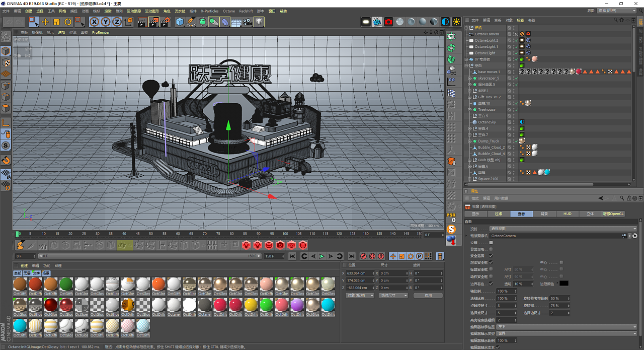
Task: Open the Octane menu
Action: [228, 11]
